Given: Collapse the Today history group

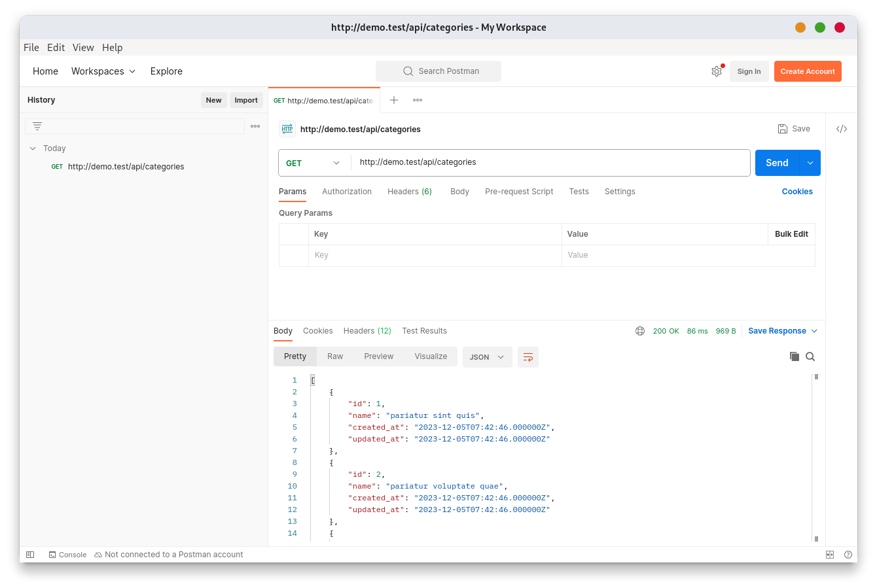Looking at the screenshot, I should (33, 148).
